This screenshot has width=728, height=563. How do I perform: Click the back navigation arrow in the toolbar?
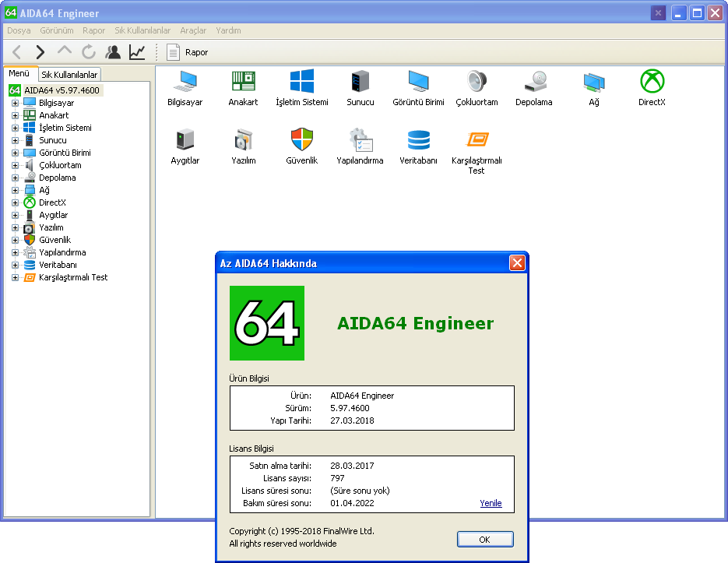[16, 52]
